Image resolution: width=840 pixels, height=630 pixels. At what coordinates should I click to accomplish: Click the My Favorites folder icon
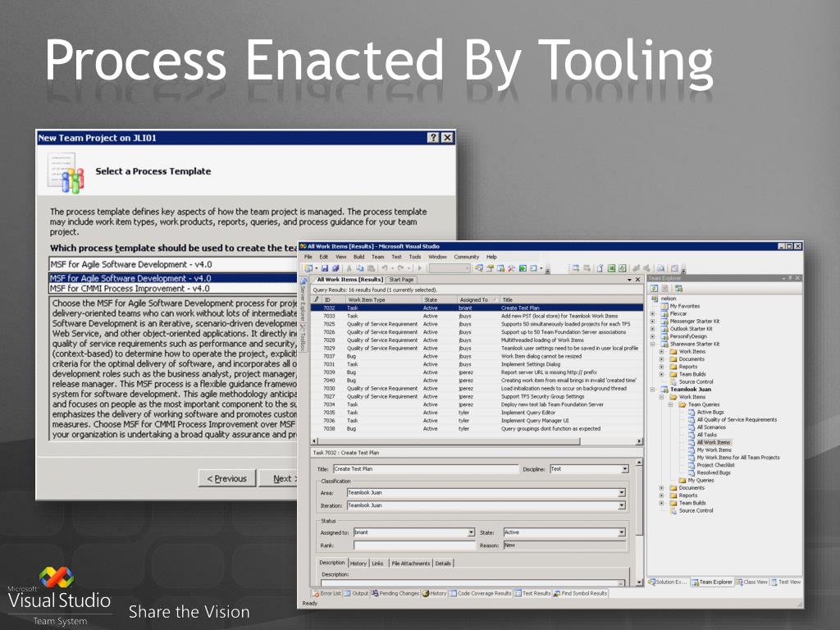pos(664,306)
